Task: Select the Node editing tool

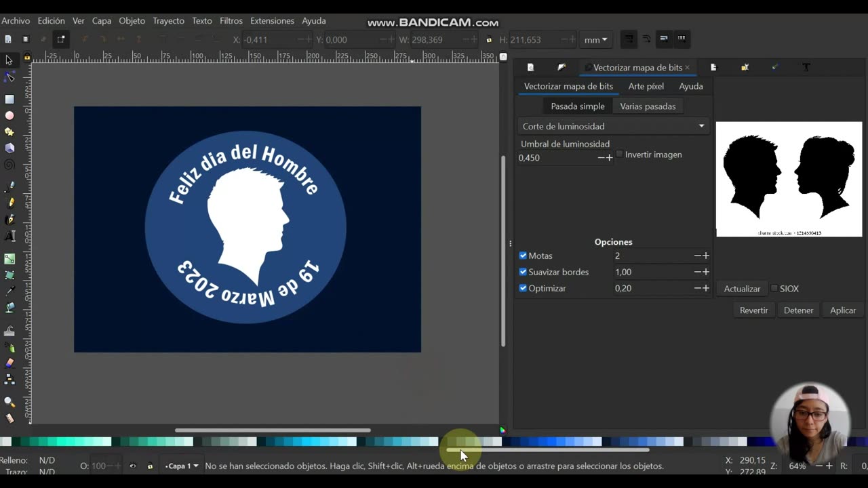Action: (x=9, y=77)
